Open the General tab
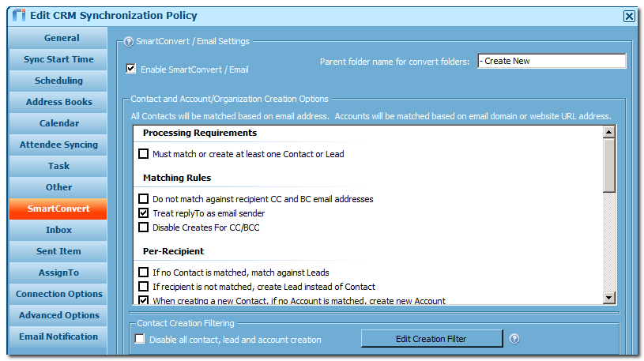The height and width of the screenshot is (361, 644). (58, 38)
